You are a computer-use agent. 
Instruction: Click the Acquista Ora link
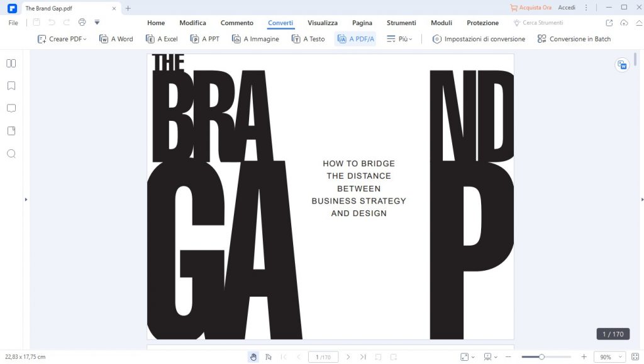coord(531,8)
